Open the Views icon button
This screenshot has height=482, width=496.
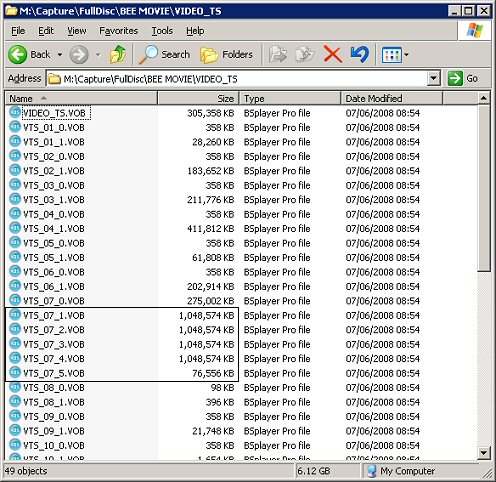392,55
